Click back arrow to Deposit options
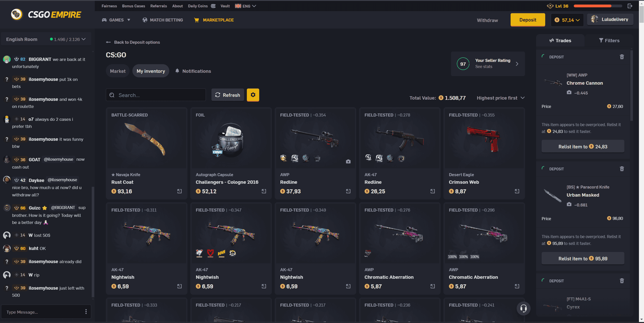 coord(108,42)
